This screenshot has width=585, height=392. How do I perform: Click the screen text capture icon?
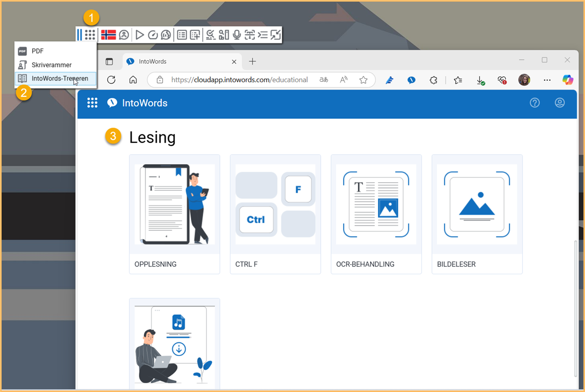point(250,35)
